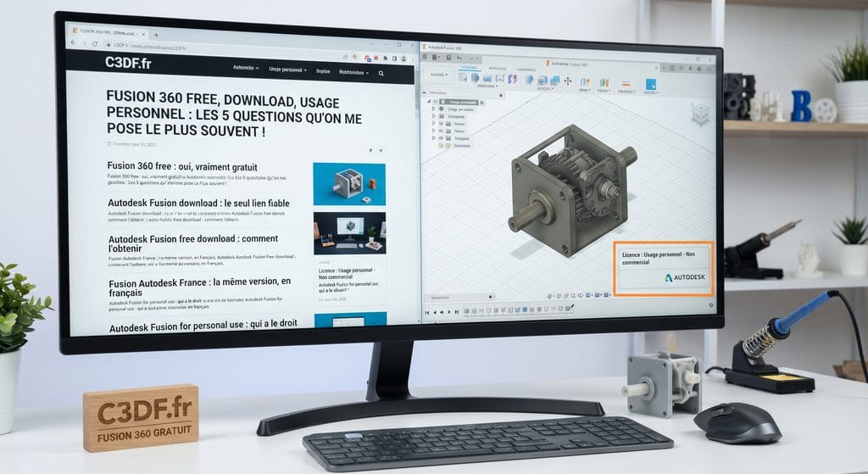Viewport: 868px width, 474px height.
Task: Open the viewports dropdown in navigation bar
Action: coord(607,295)
